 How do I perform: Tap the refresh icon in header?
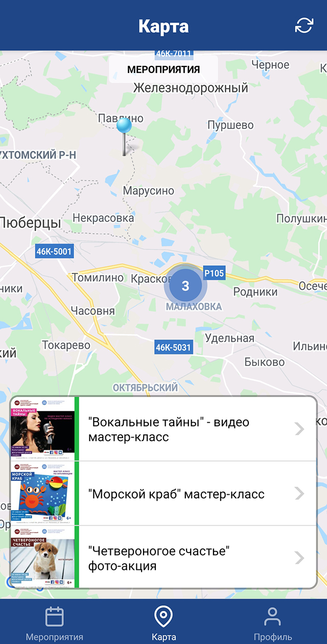coord(304,26)
